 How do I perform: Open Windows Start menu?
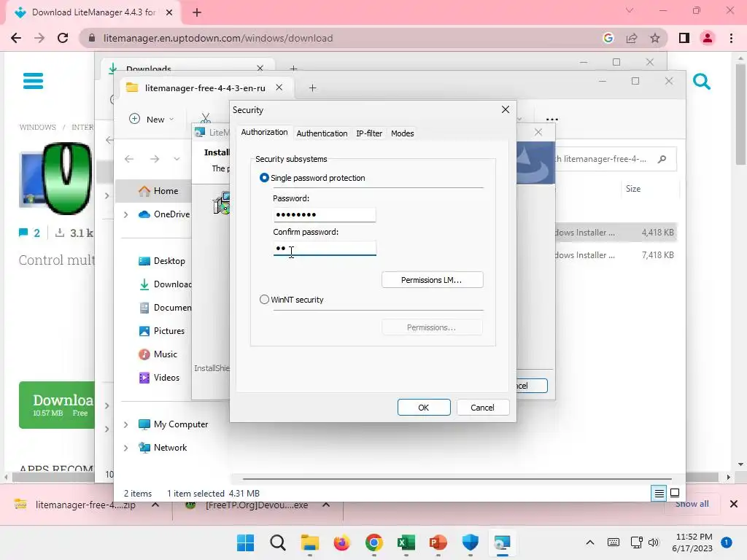point(245,542)
